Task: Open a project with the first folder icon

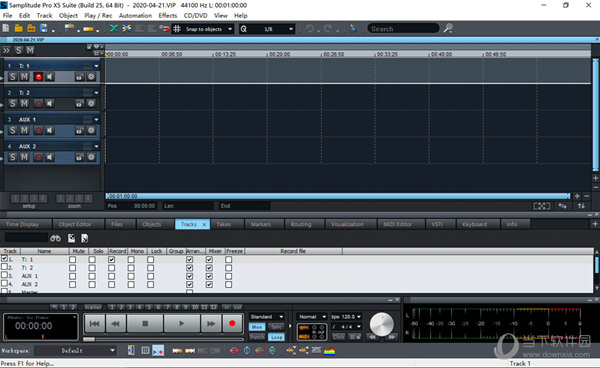Action: (x=18, y=28)
